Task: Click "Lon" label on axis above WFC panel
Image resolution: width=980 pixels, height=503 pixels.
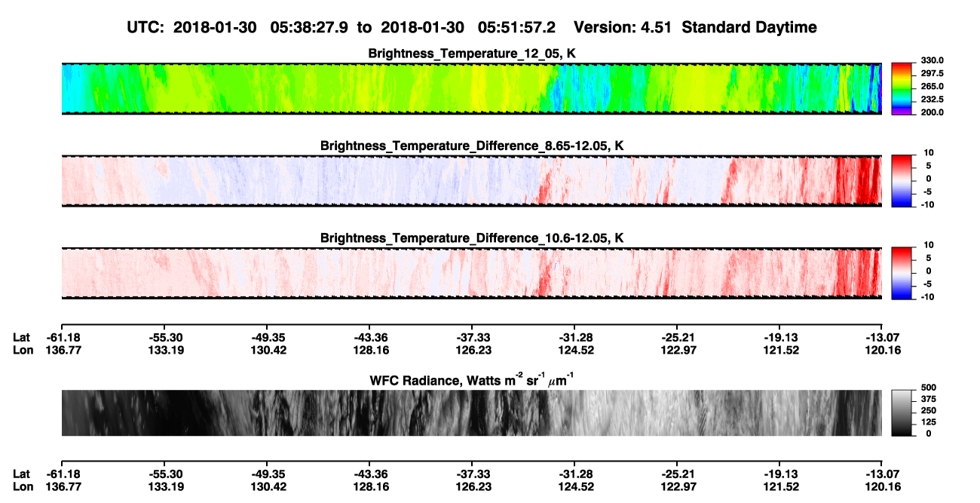Action: point(23,351)
